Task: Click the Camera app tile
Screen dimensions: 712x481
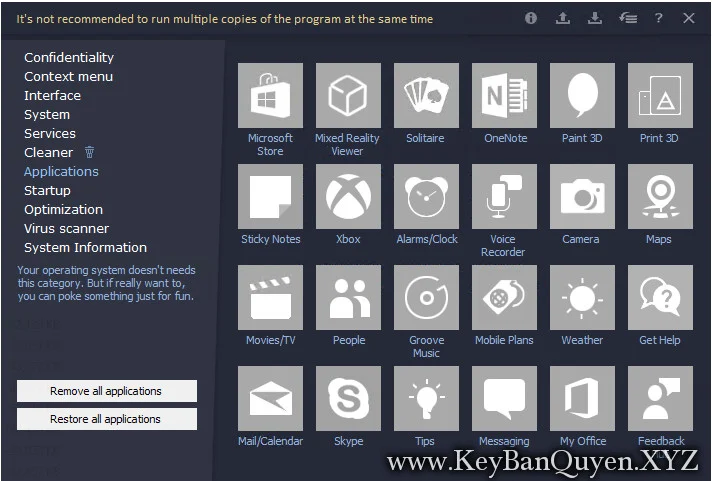Action: (583, 196)
